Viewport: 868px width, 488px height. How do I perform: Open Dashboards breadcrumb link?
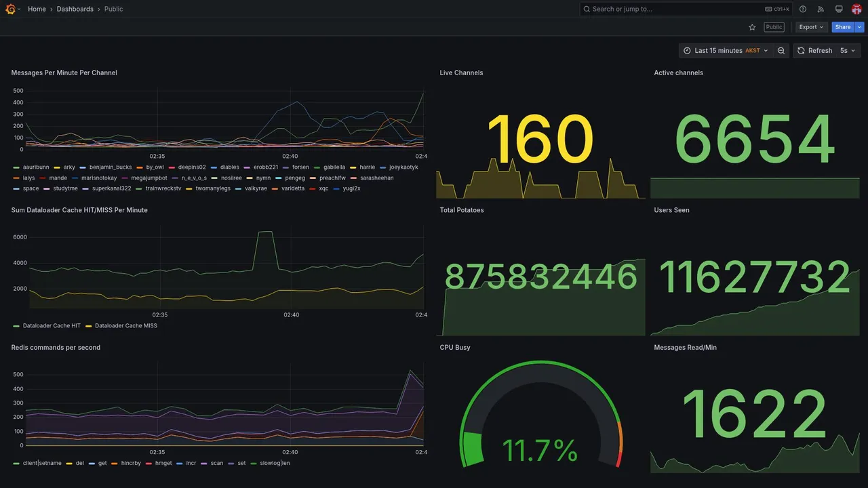(75, 9)
